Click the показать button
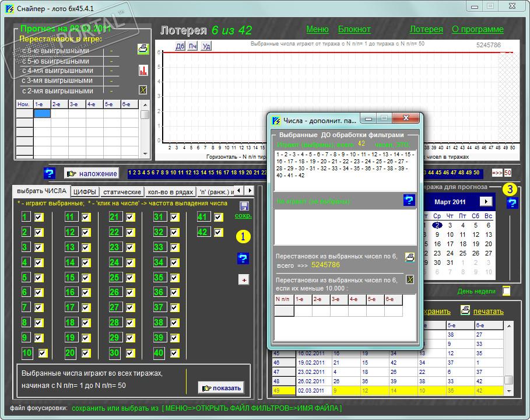 221,388
